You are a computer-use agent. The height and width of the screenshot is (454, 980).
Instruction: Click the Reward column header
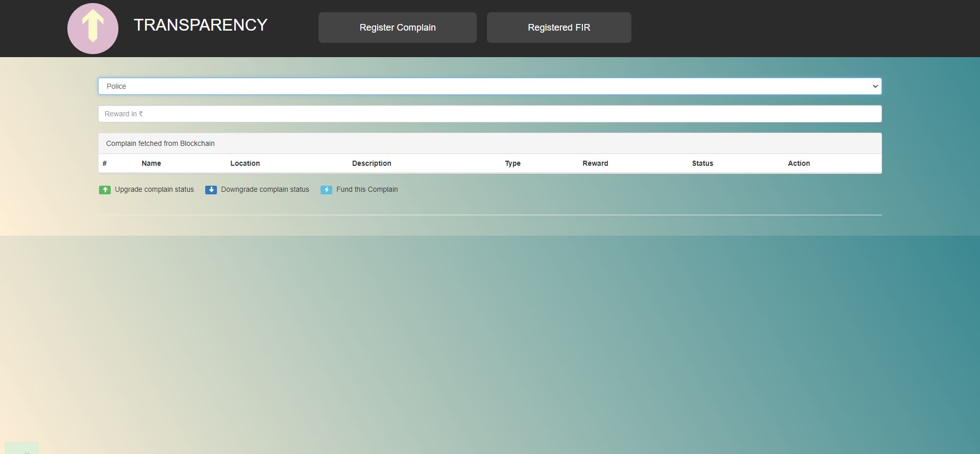[x=595, y=163]
